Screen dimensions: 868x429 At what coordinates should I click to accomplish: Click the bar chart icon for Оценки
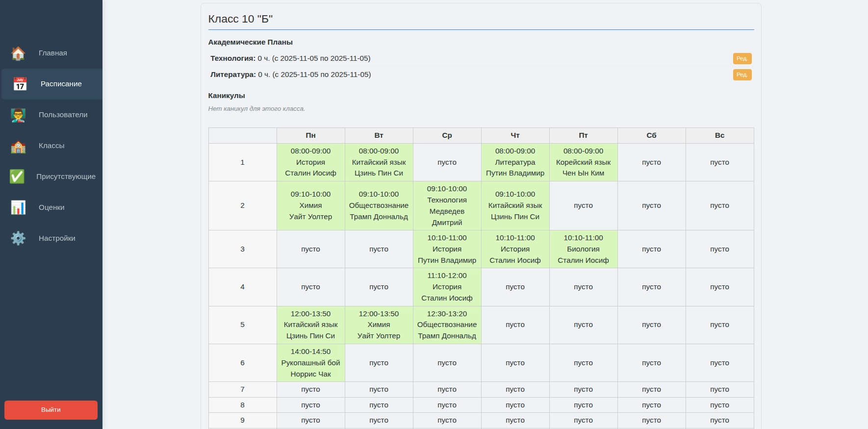tap(18, 207)
